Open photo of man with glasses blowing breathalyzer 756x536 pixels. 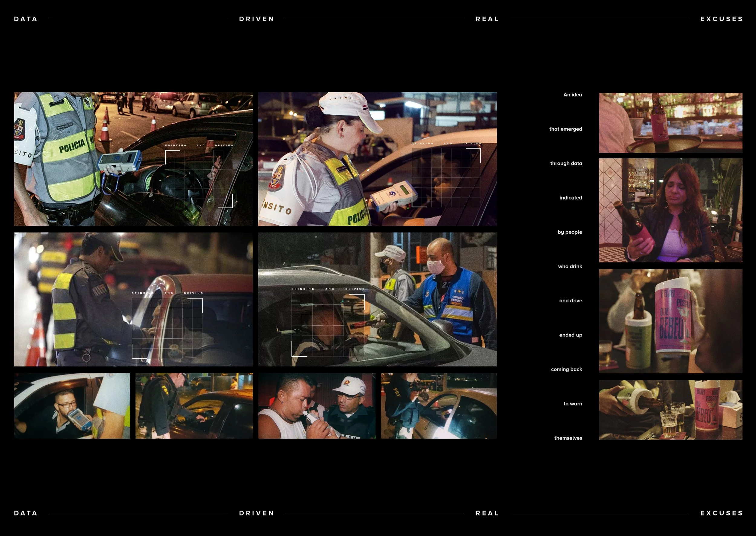coord(72,406)
